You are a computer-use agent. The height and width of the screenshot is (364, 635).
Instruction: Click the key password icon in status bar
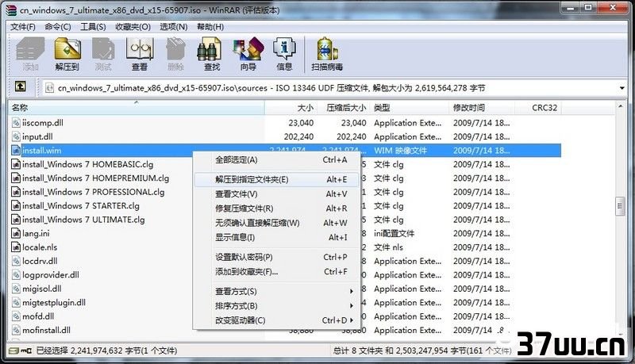[x=26, y=351]
